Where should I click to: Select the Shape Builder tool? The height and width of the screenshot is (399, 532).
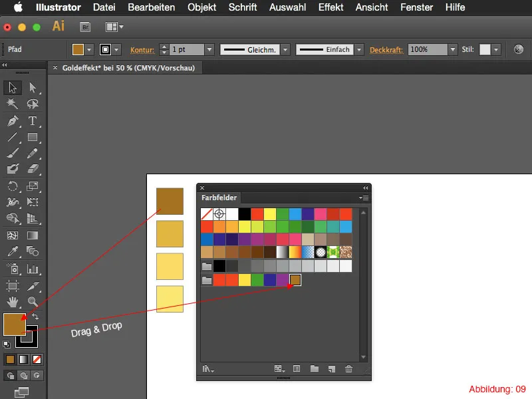(x=13, y=218)
